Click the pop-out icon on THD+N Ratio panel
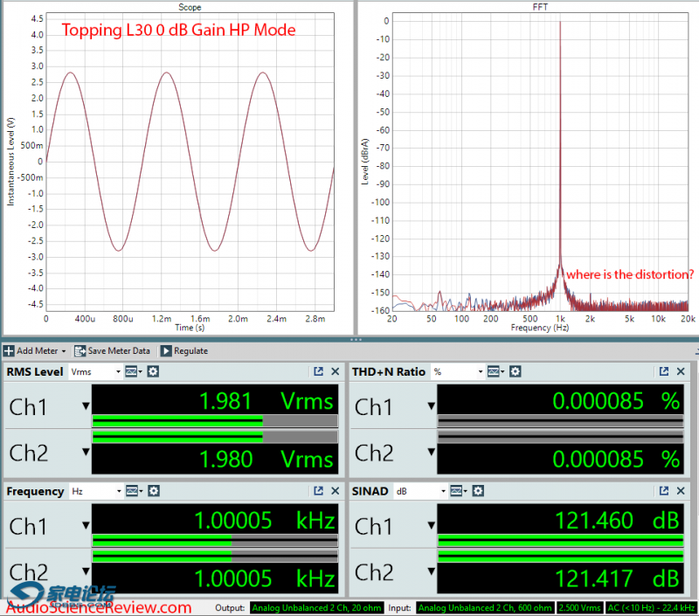Viewport: 699px width, 616px height. click(663, 371)
